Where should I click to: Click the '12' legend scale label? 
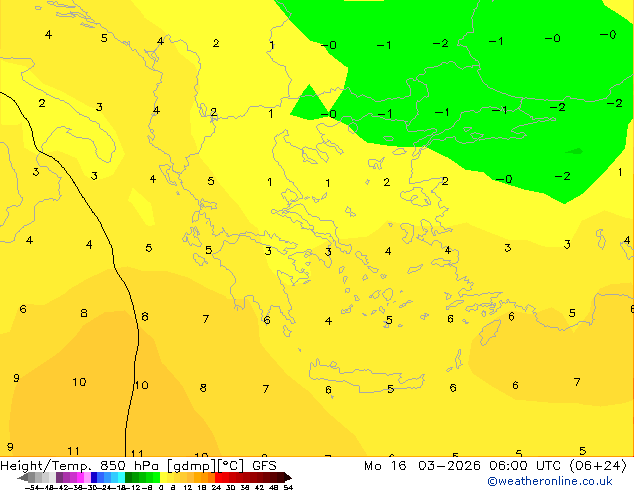click(187, 487)
